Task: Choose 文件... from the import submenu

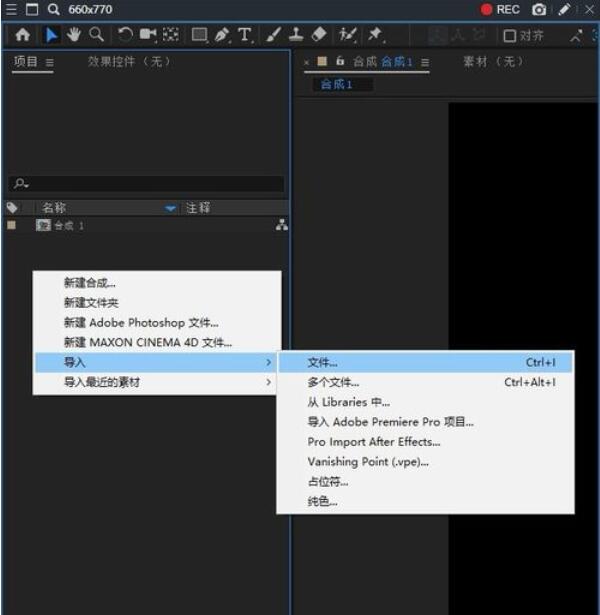Action: pyautogui.click(x=425, y=362)
